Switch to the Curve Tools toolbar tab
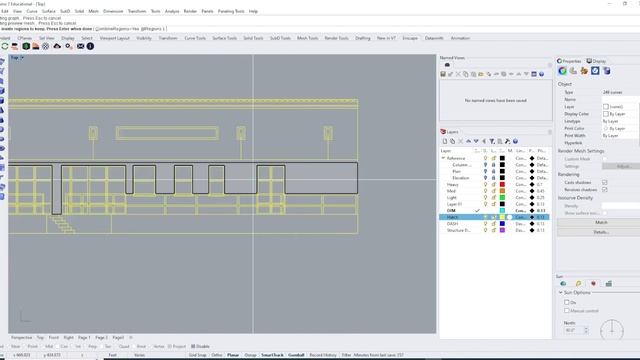 [x=195, y=38]
